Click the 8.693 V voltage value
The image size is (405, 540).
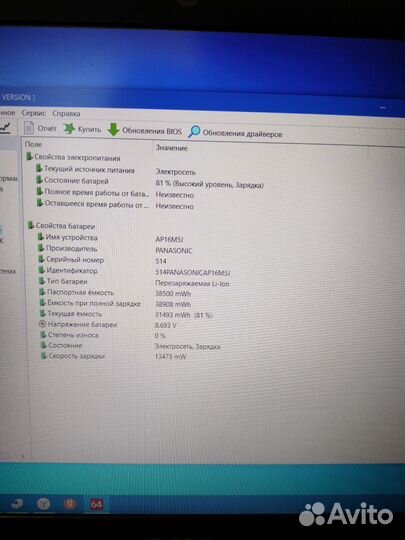166,325
